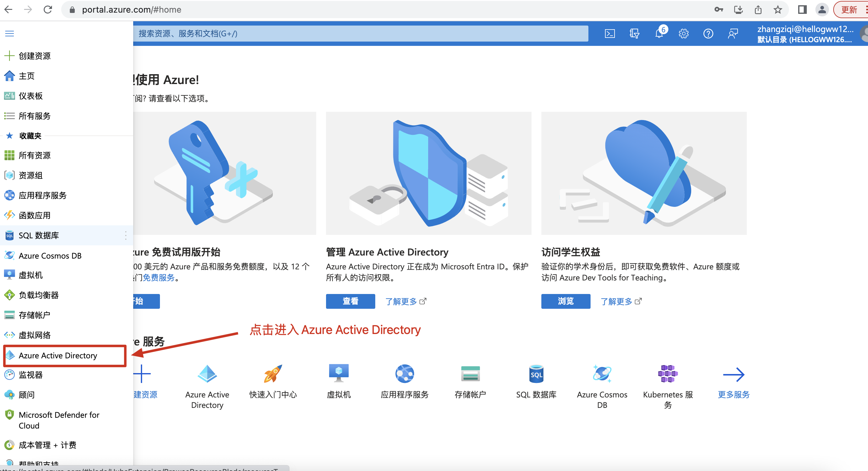The height and width of the screenshot is (471, 868).
Task: Open 了解更多 link beside 浏览 button
Action: pyautogui.click(x=621, y=301)
